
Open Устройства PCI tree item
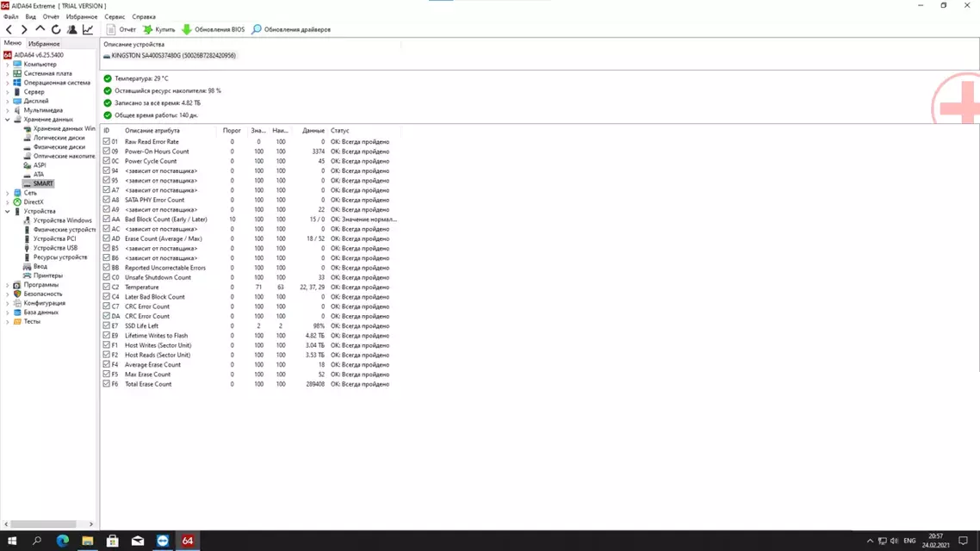tap(54, 238)
